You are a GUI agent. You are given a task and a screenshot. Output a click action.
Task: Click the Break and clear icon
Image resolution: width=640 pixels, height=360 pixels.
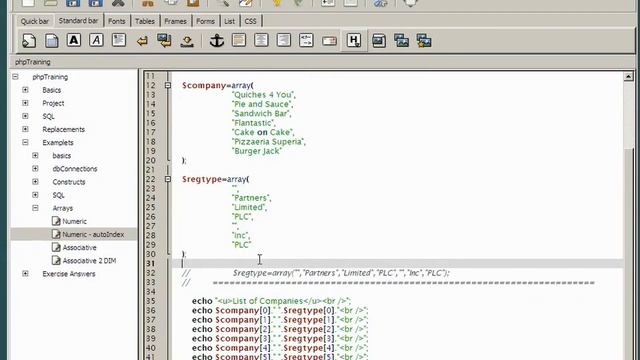(164, 40)
